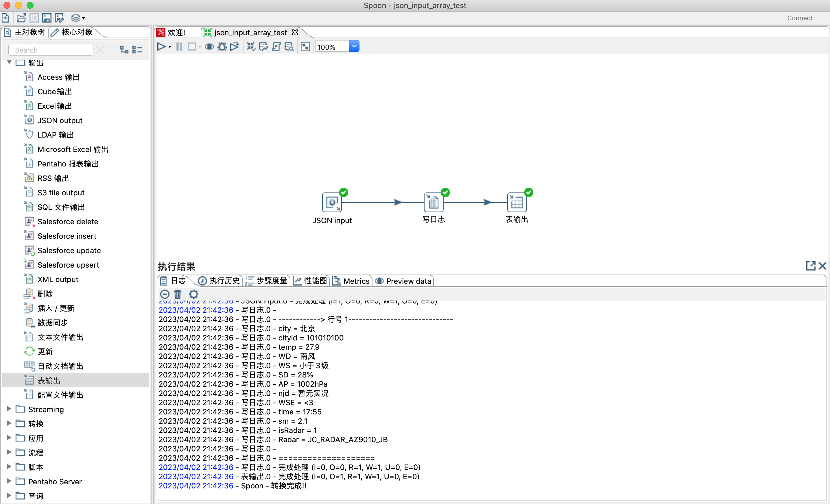
Task: Stop the transformation with the stop icon
Action: [192, 47]
